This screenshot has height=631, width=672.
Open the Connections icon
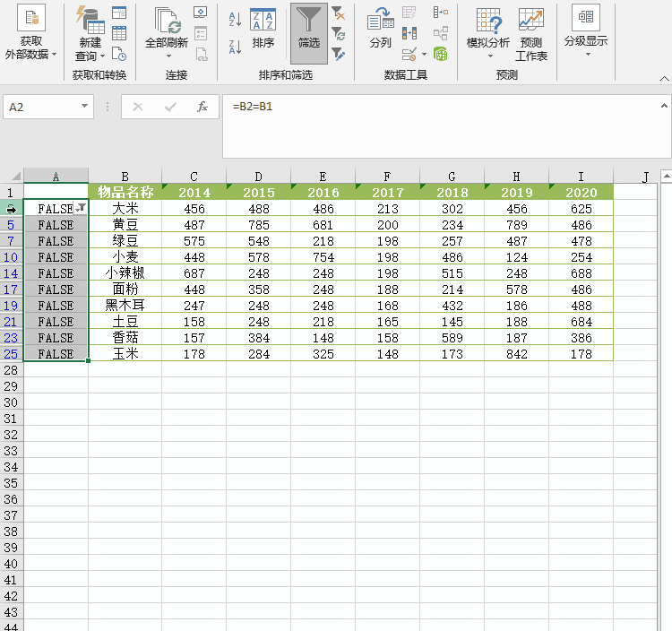coord(200,13)
